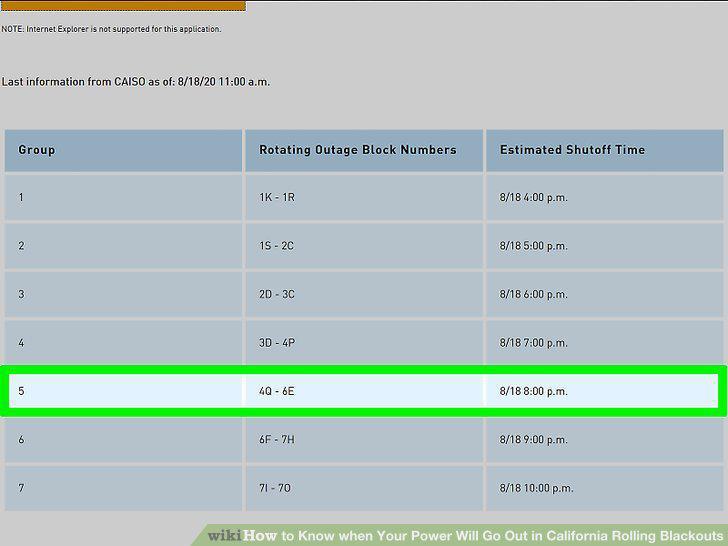Click the Internet Explorer not supported note

pos(111,29)
